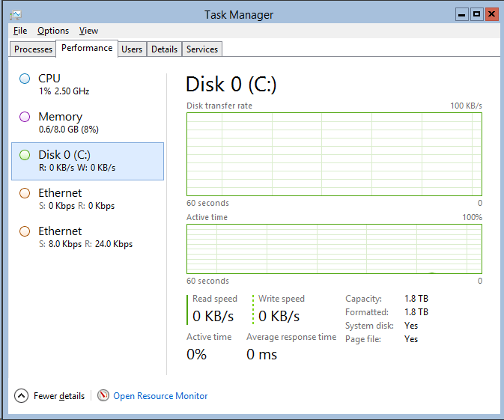This screenshot has height=420, width=504.
Task: Click the Disk 0 green circle icon
Action: point(25,155)
